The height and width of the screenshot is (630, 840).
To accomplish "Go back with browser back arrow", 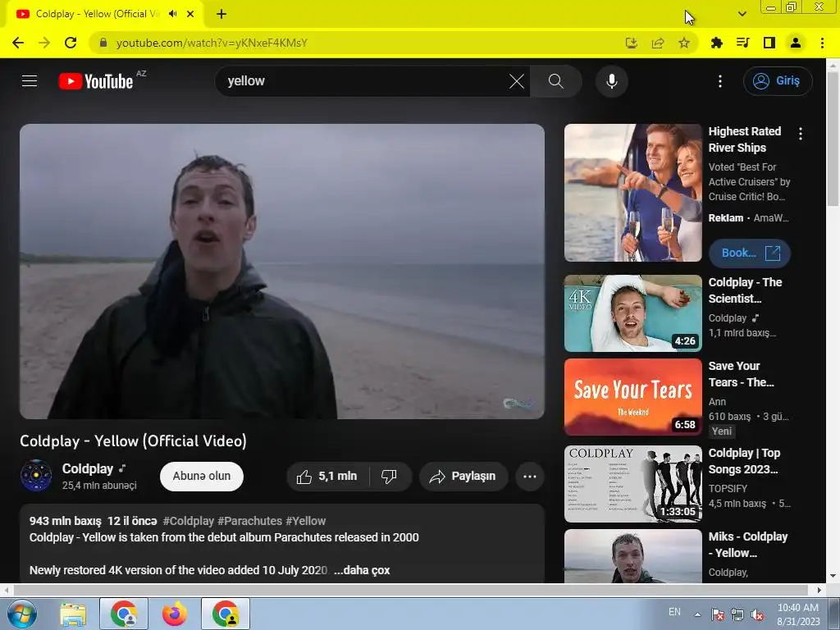I will click(18, 43).
